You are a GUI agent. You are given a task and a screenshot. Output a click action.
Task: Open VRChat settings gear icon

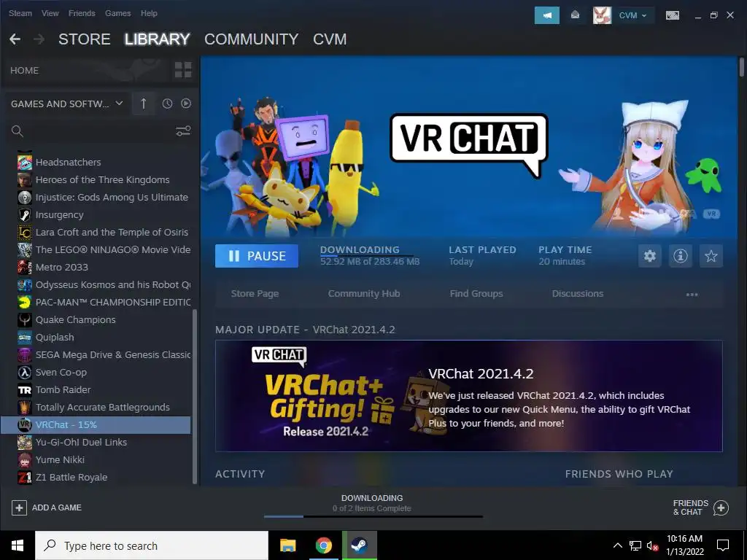[x=650, y=256]
